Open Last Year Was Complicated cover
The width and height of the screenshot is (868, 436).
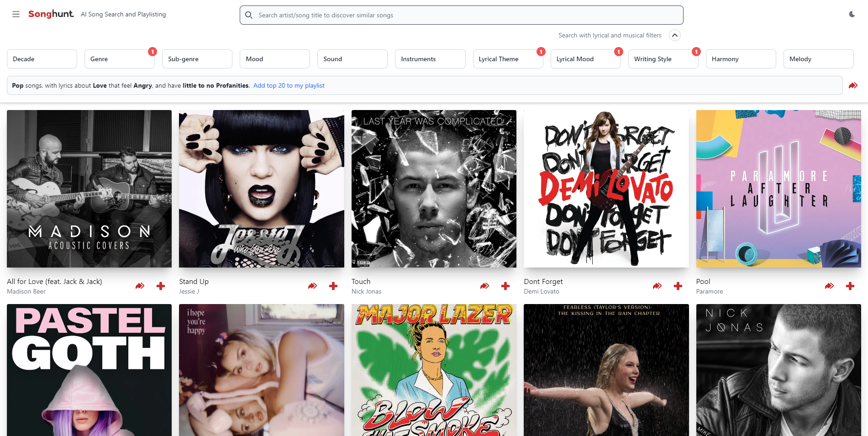point(434,189)
